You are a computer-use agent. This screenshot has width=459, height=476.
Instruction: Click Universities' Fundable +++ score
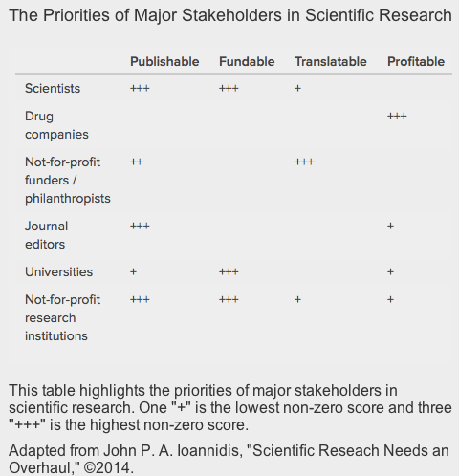click(229, 271)
